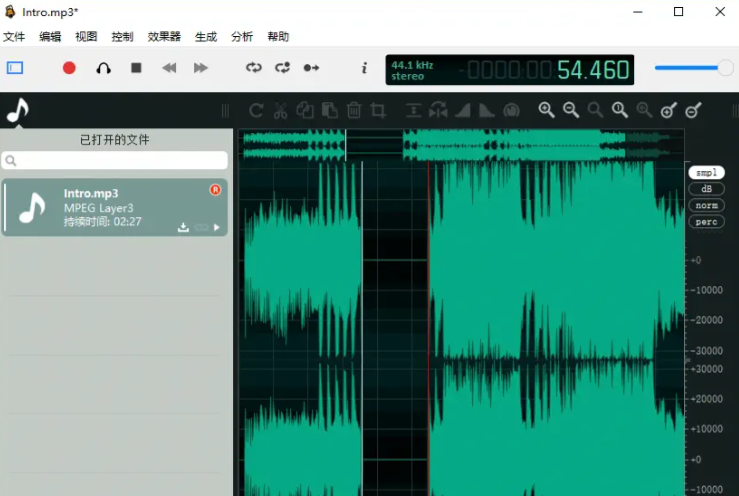This screenshot has width=739, height=496.
Task: Toggle loop playback mode
Action: click(254, 68)
